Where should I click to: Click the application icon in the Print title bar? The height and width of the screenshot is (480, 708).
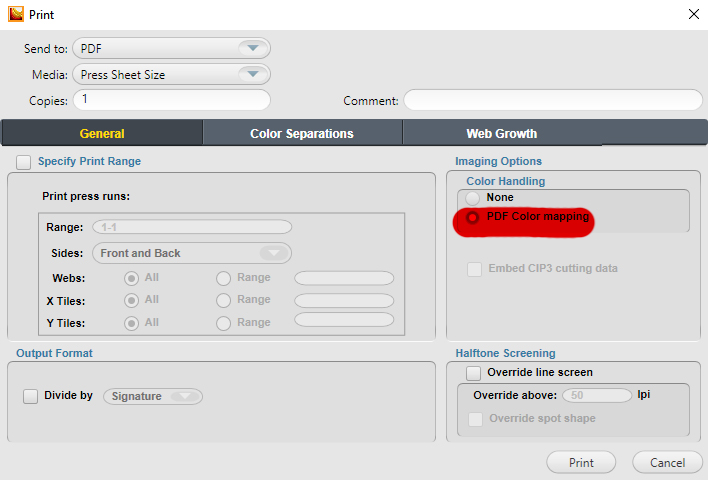(16, 14)
